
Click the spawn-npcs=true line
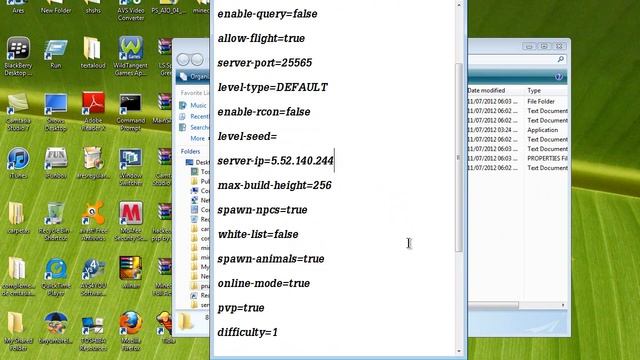pos(262,210)
